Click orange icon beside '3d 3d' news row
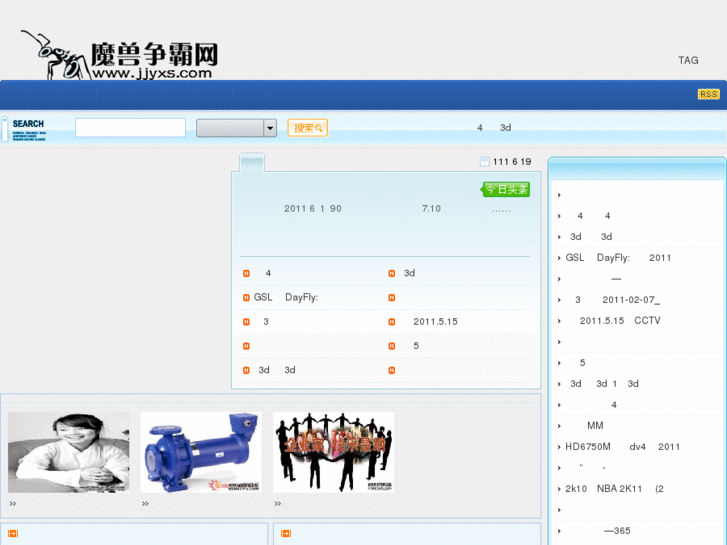 tap(246, 370)
